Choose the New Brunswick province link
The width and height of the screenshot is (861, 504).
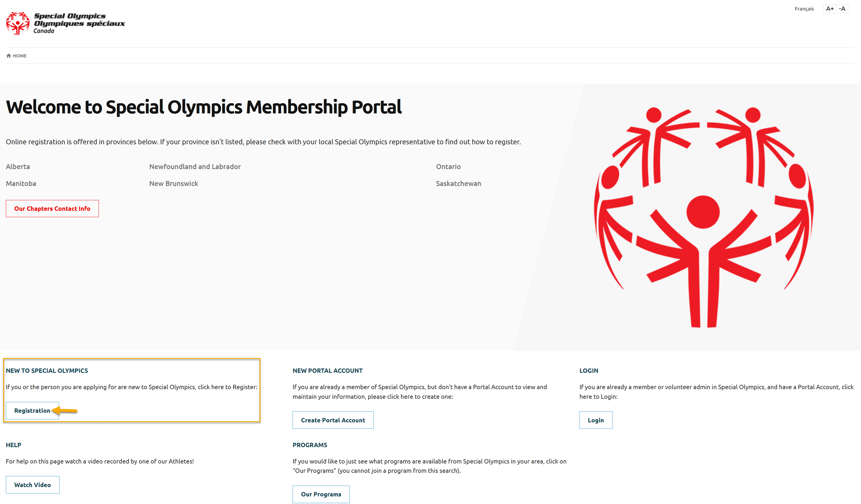(x=174, y=183)
